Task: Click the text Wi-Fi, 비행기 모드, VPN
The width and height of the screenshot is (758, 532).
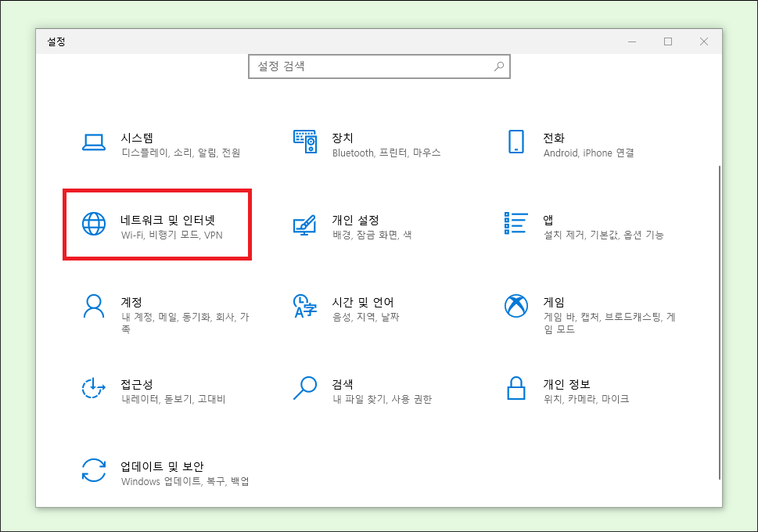Action: [172, 235]
